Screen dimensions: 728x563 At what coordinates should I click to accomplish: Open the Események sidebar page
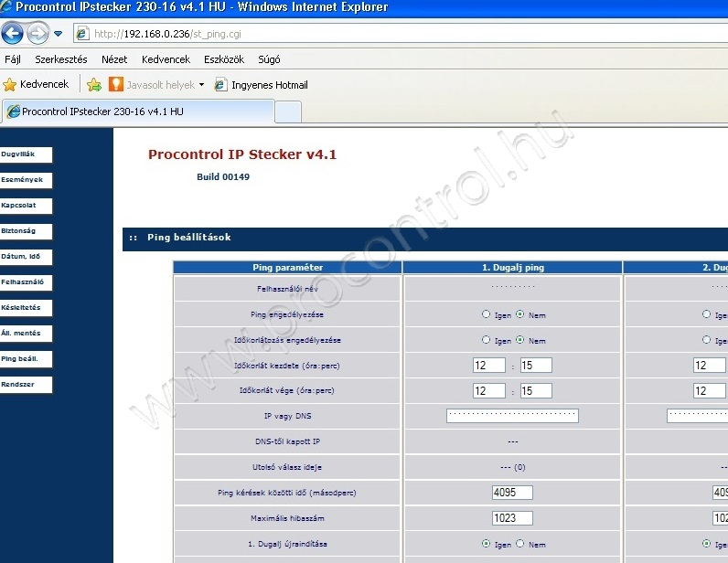[x=26, y=180]
